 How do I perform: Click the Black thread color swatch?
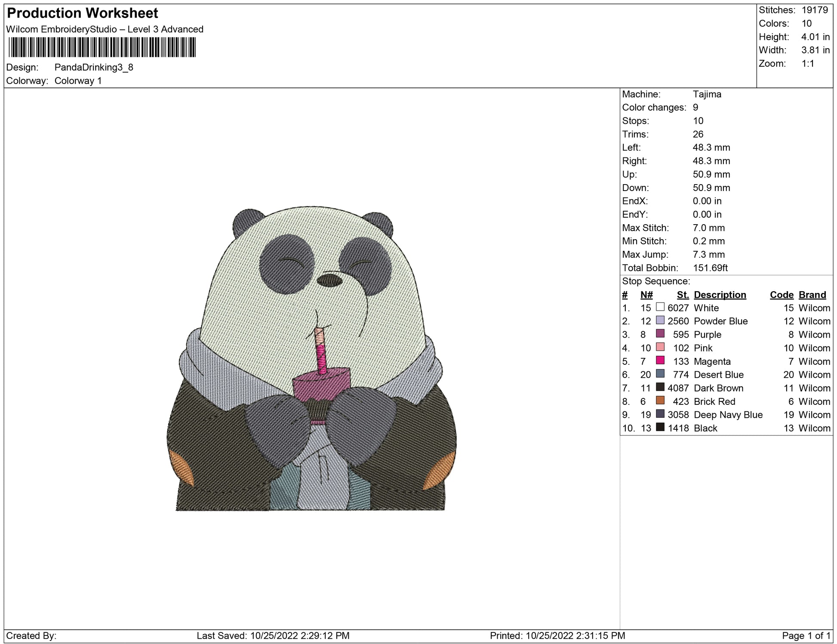tap(660, 427)
